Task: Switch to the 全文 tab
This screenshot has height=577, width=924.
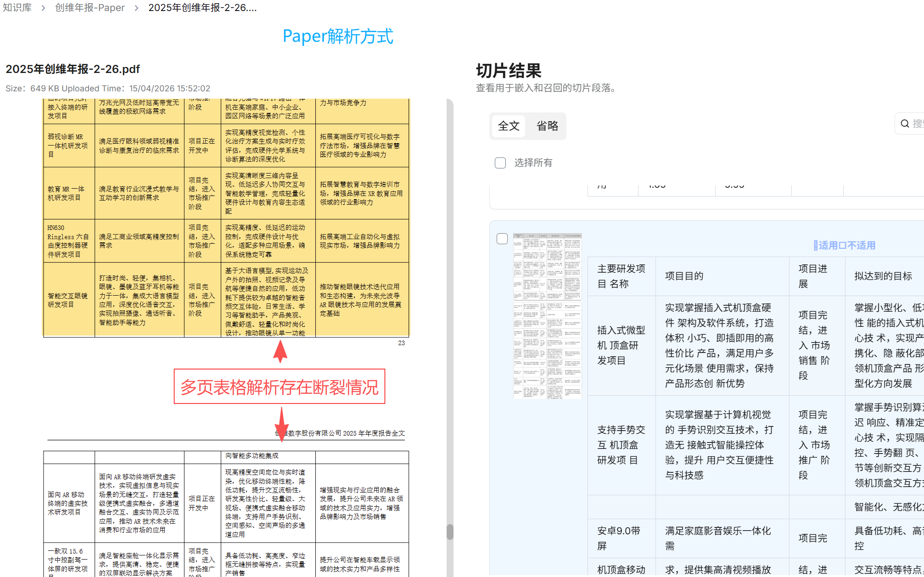Action: (x=509, y=126)
